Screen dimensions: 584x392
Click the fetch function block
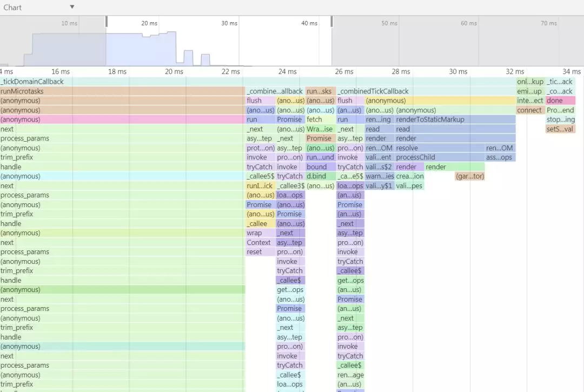point(320,119)
